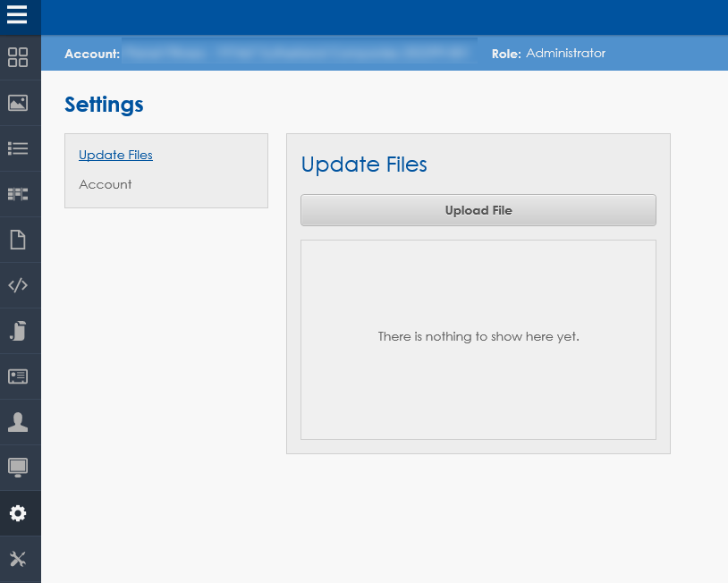This screenshot has width=728, height=583.
Task: Open the hamburger menu at top-left
Action: click(17, 15)
